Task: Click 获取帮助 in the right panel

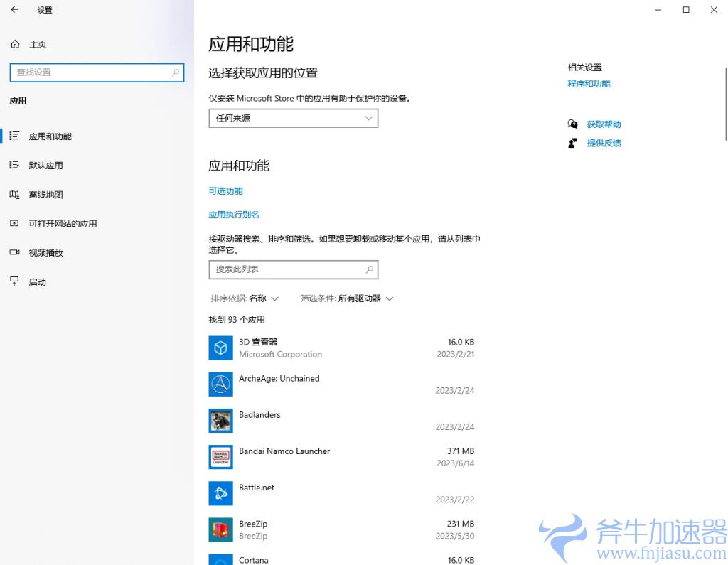Action: [x=604, y=124]
